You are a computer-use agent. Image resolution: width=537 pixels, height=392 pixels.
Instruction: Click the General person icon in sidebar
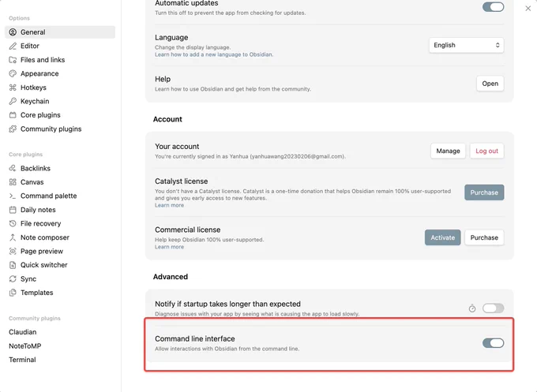click(13, 32)
